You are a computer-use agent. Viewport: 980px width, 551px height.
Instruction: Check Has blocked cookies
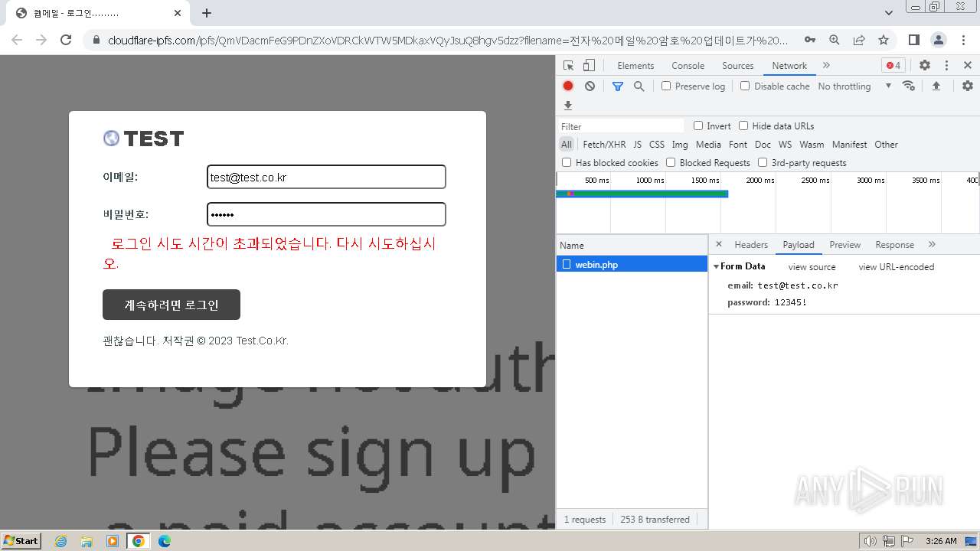567,162
